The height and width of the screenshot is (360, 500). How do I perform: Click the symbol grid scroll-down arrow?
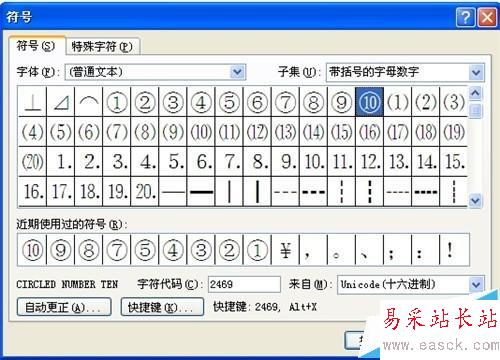coord(475,201)
